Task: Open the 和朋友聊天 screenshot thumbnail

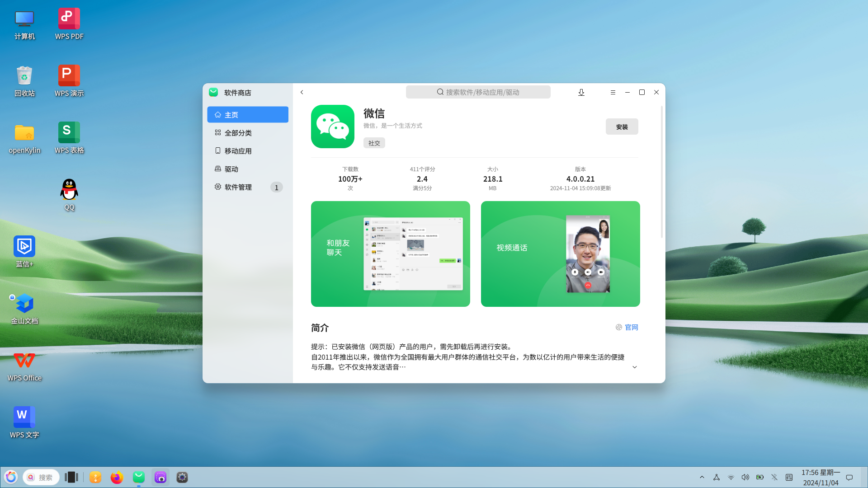Action: point(391,254)
